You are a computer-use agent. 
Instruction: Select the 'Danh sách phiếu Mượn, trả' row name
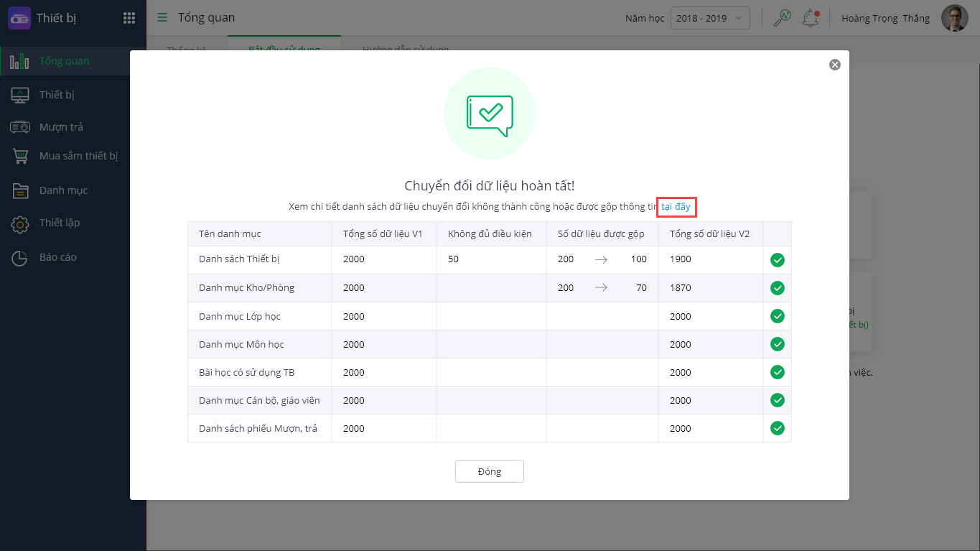[258, 428]
